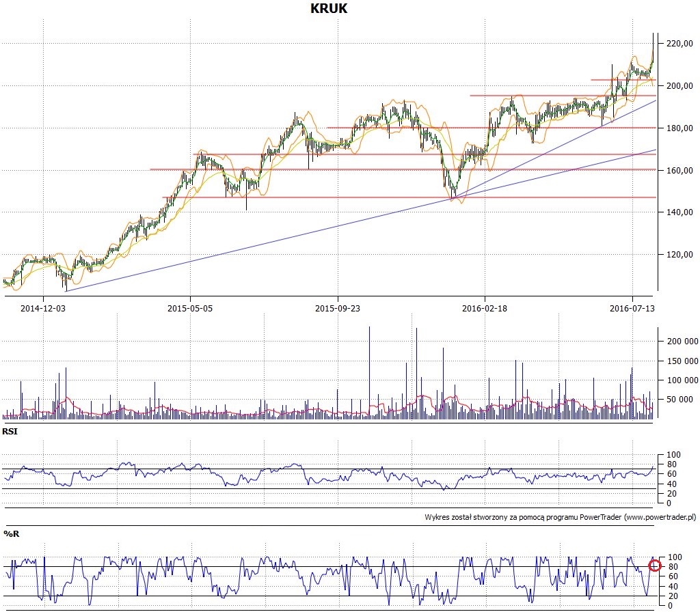Click the KRUK chart title
Screen dimensions: 700x612
click(x=329, y=8)
